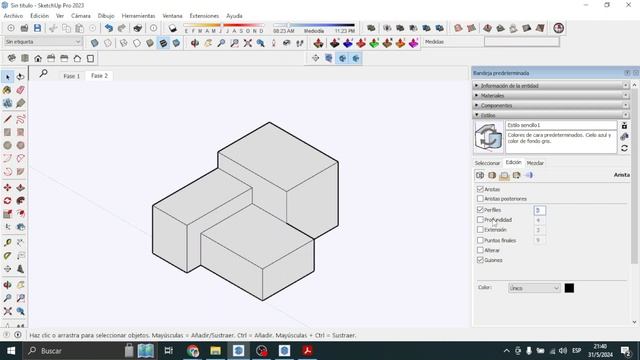Click Zoom Extents in top toolbar
The height and width of the screenshot is (360, 640).
coord(248,43)
